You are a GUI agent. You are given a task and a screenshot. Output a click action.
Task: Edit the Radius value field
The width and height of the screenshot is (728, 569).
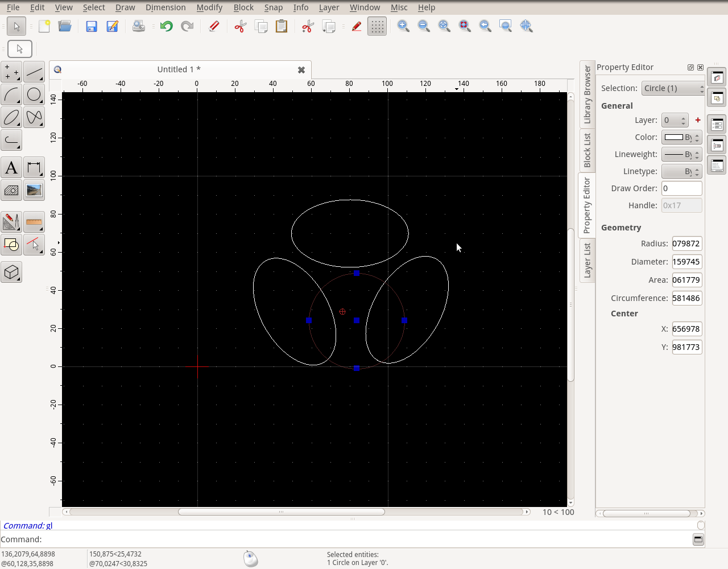[686, 244]
